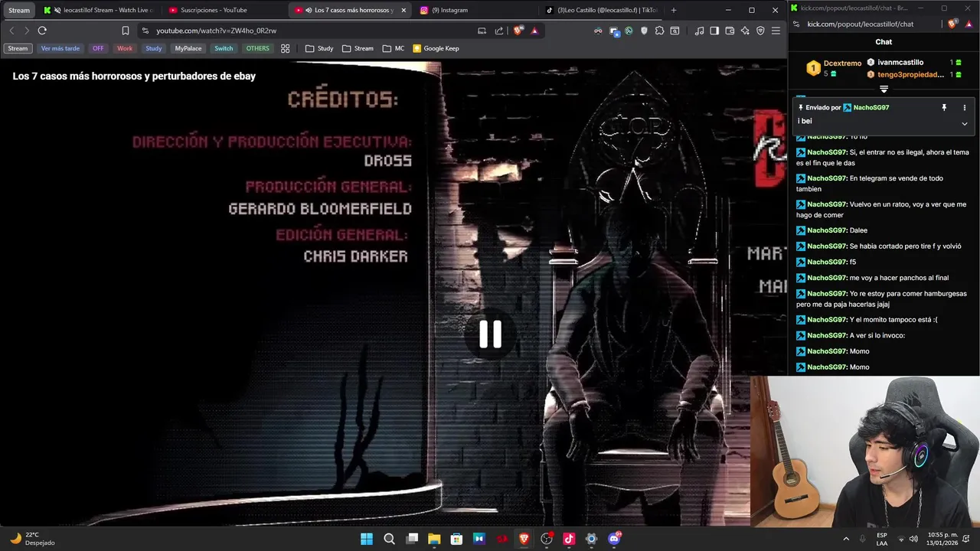The image size is (980, 551).
Task: Open the Stream bookmark chip
Action: pyautogui.click(x=18, y=48)
